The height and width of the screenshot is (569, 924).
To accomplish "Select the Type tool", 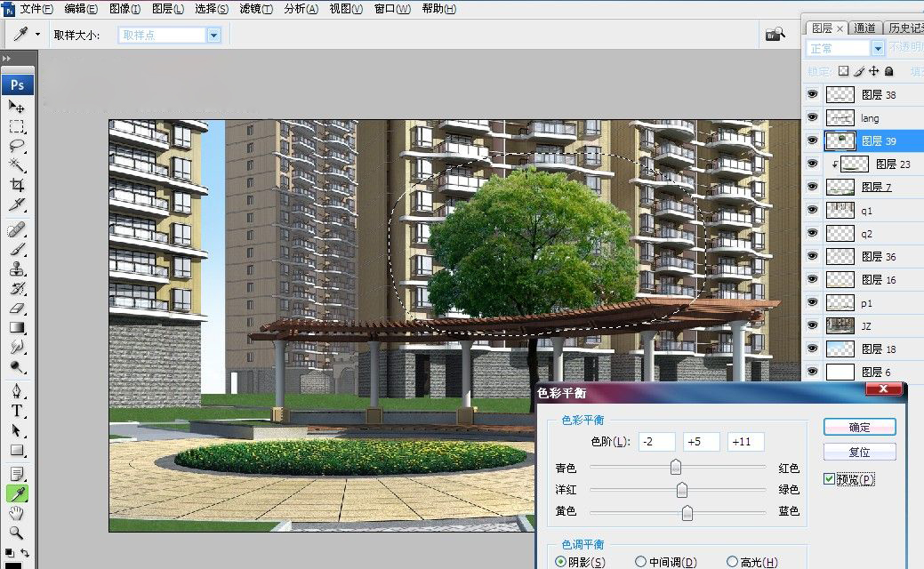I will pyautogui.click(x=17, y=411).
